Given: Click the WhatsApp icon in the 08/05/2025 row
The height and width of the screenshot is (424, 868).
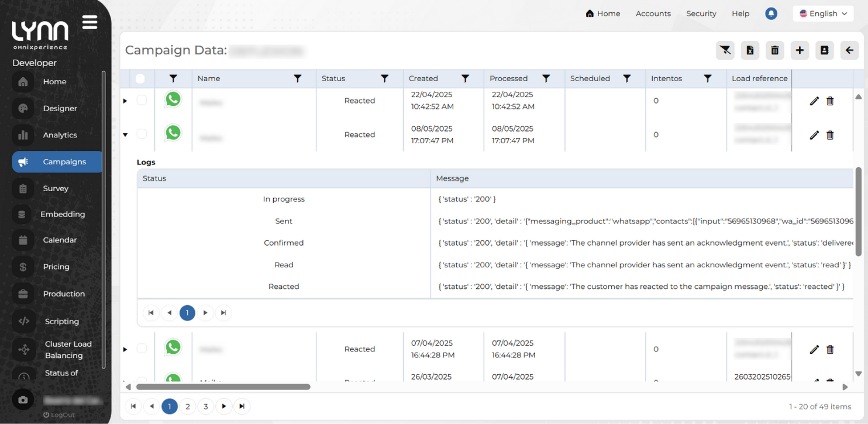Looking at the screenshot, I should (x=173, y=133).
